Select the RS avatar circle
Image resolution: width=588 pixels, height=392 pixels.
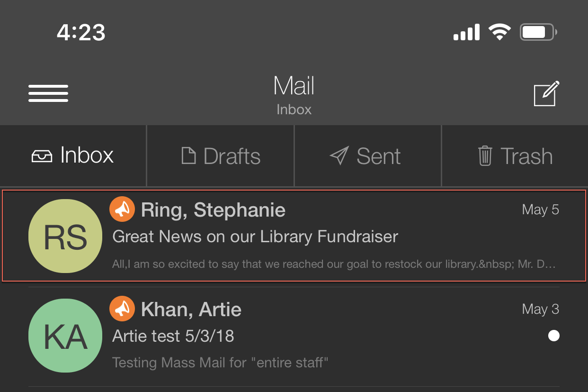(x=65, y=236)
